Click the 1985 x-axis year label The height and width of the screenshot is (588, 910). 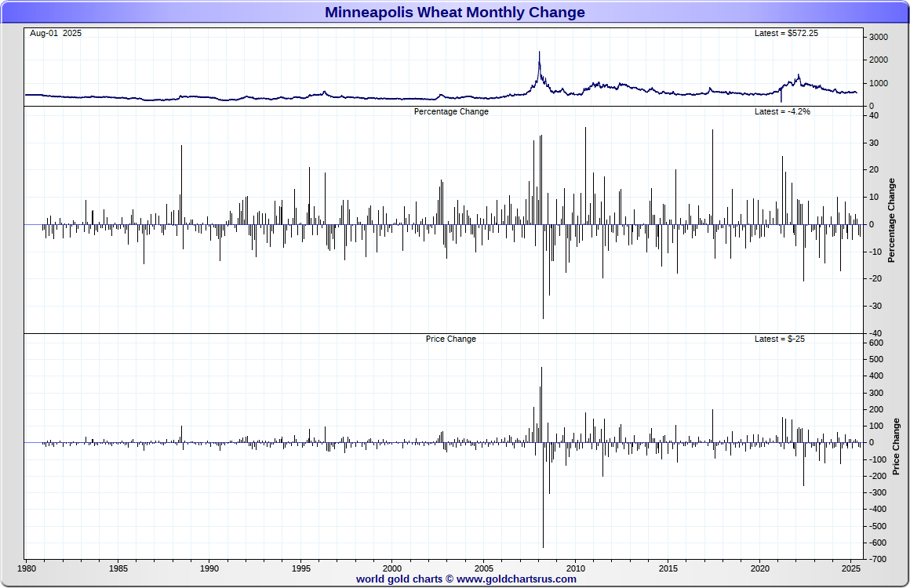[118, 568]
